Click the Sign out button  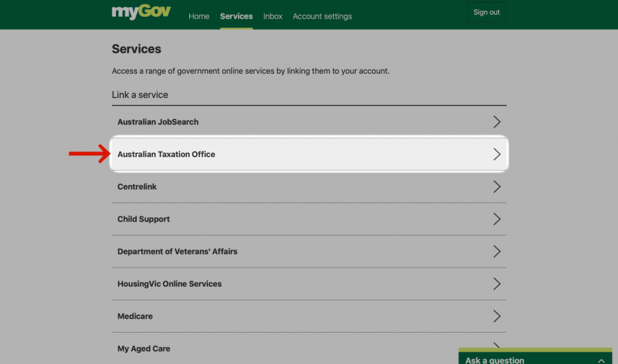click(x=486, y=13)
